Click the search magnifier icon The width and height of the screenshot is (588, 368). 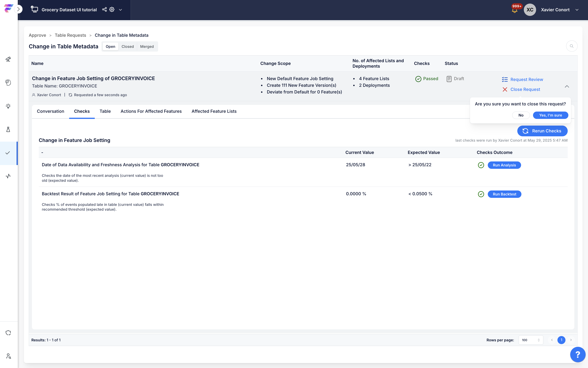[x=571, y=46]
